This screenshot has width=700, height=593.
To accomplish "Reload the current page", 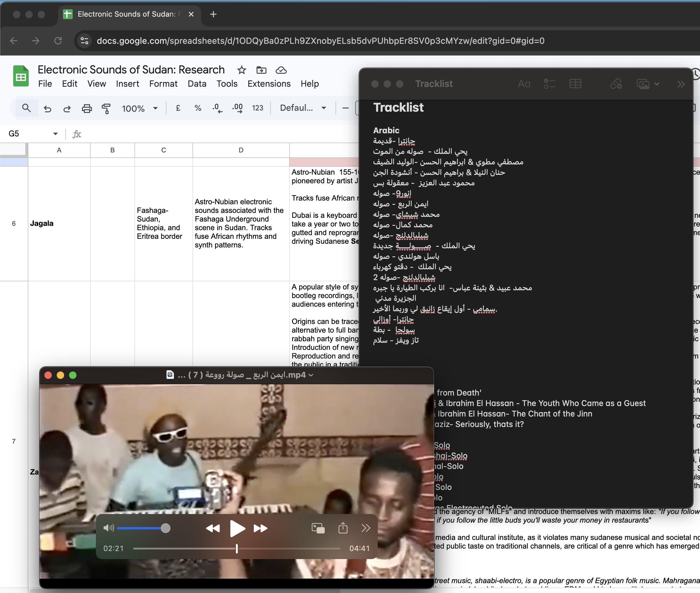I will 58,41.
